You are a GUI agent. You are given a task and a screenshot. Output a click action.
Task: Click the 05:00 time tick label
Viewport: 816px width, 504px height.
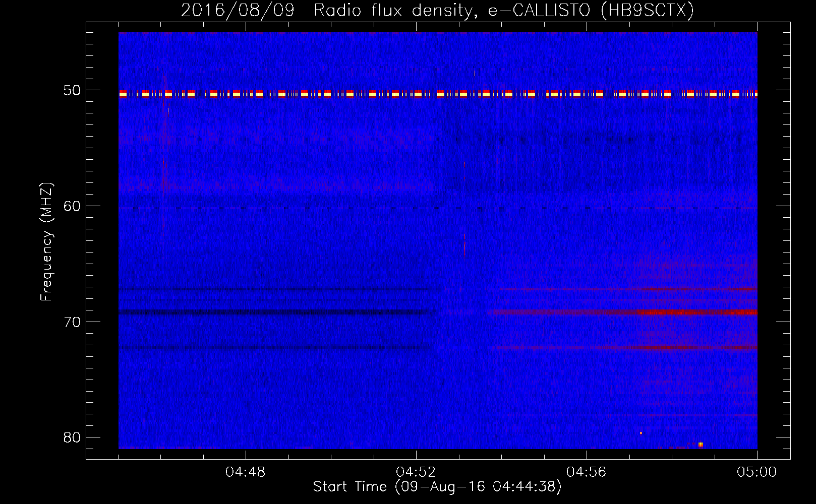(x=757, y=472)
